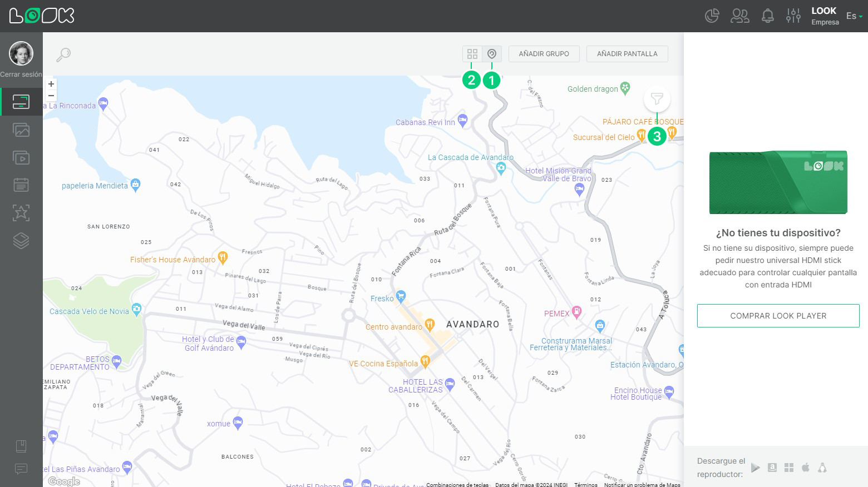This screenshot has height=487, width=868.
Task: Select Sucursal del Cielo marker
Action: 641,135
